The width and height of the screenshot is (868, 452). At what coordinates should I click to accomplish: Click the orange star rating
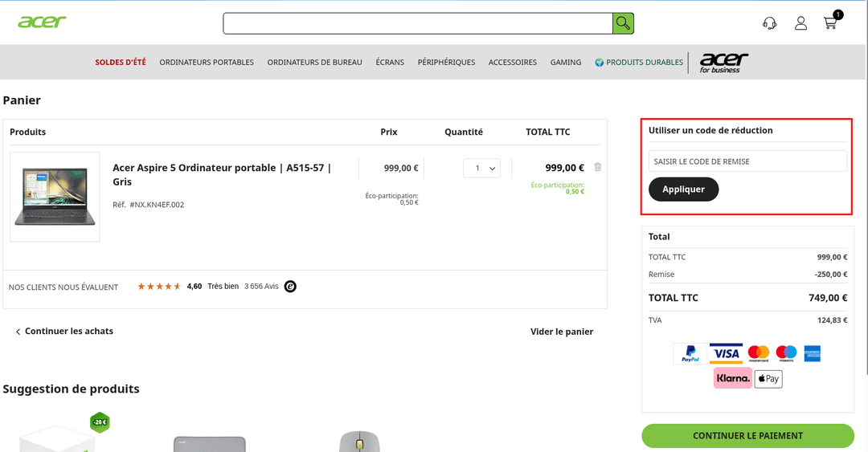[159, 287]
